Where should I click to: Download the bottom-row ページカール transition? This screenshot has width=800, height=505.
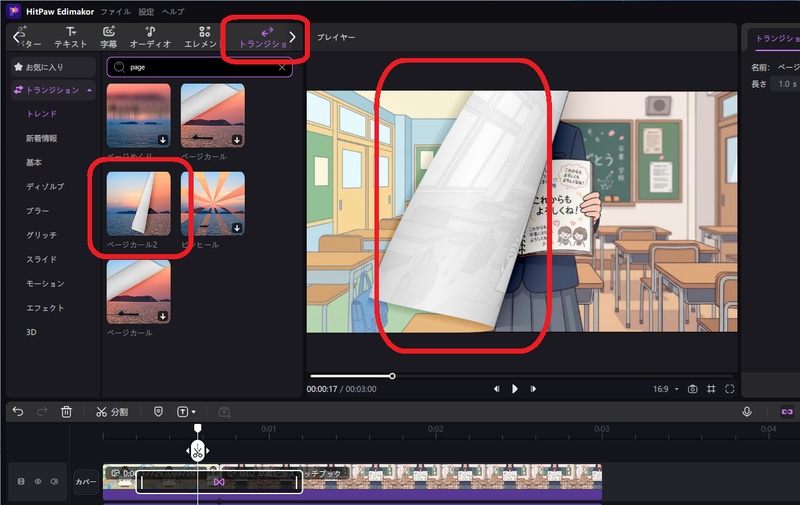163,316
